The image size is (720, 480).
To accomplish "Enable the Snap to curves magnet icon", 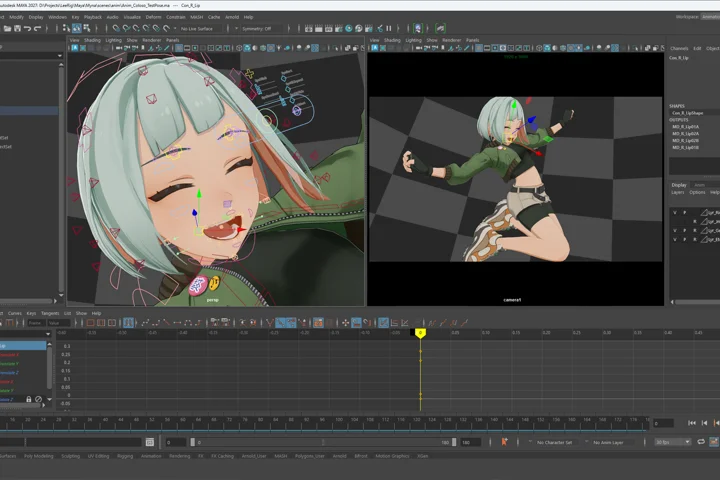I will (x=126, y=28).
